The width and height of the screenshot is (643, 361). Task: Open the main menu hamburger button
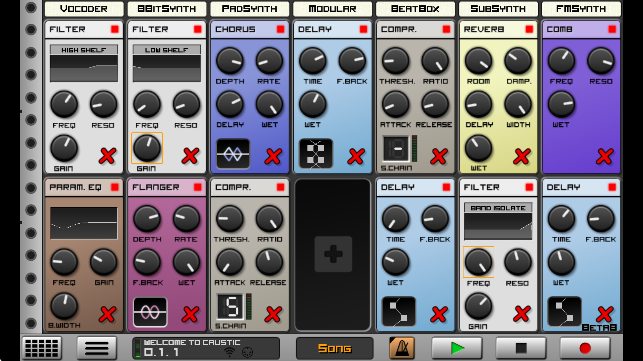97,348
